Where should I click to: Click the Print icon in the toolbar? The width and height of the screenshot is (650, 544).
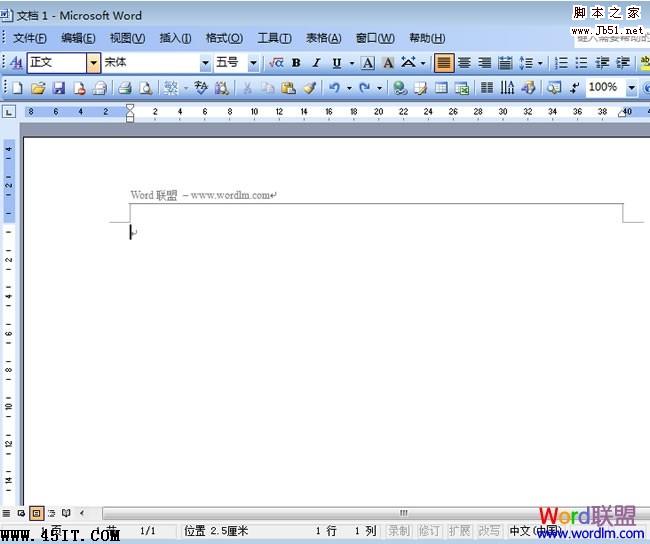point(124,87)
